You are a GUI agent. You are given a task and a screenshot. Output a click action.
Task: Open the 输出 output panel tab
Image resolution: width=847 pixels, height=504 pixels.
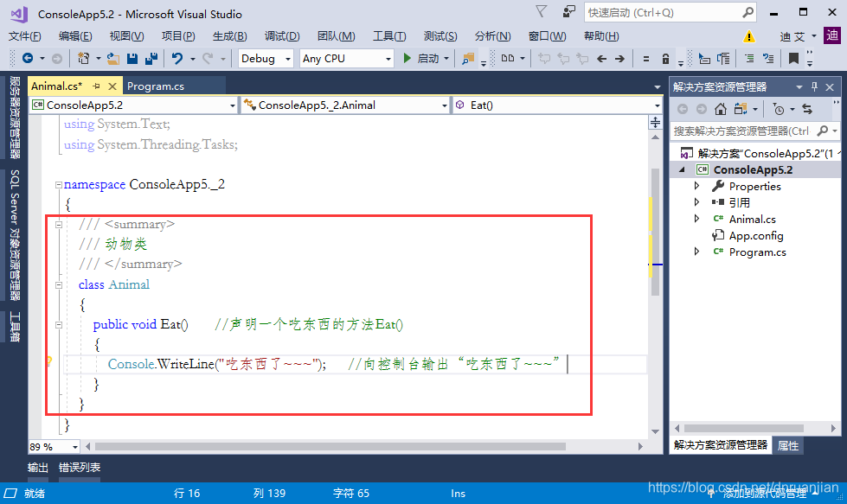coord(38,468)
